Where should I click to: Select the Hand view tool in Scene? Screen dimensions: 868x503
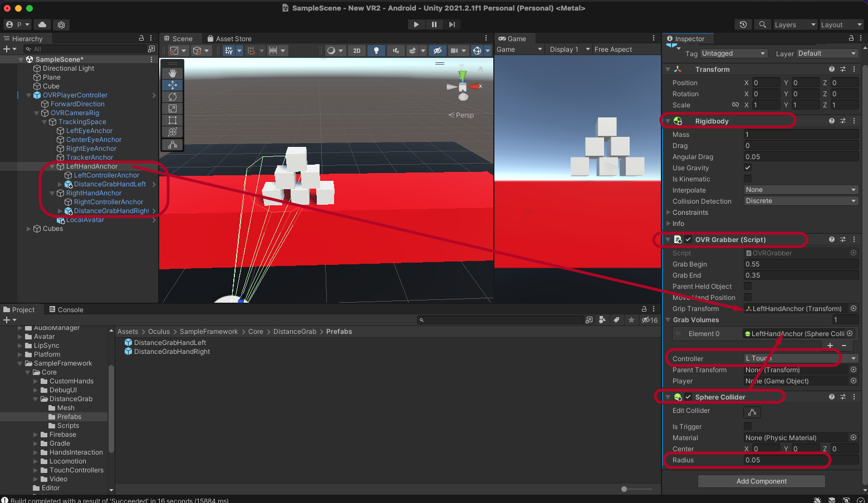pos(173,73)
